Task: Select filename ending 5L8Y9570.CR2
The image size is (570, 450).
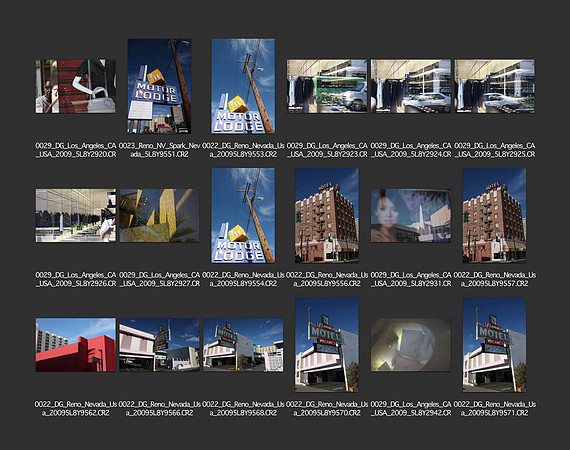Action: pos(327,409)
